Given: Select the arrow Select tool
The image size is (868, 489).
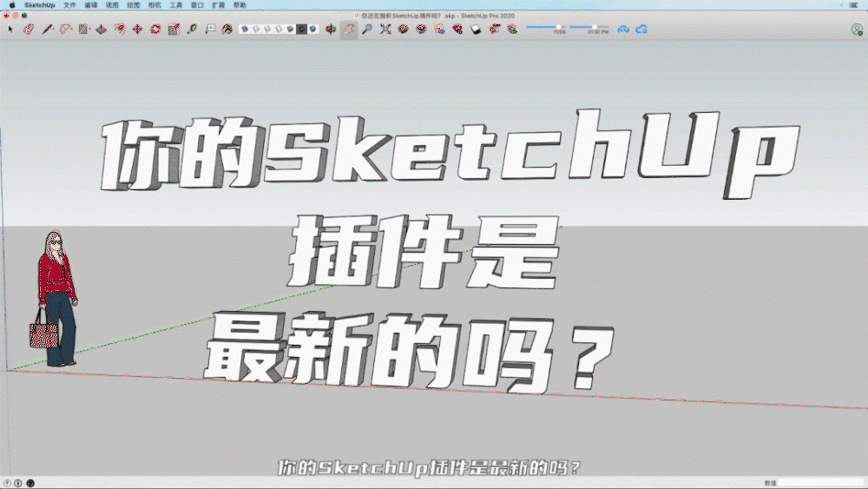Looking at the screenshot, I should [10, 29].
